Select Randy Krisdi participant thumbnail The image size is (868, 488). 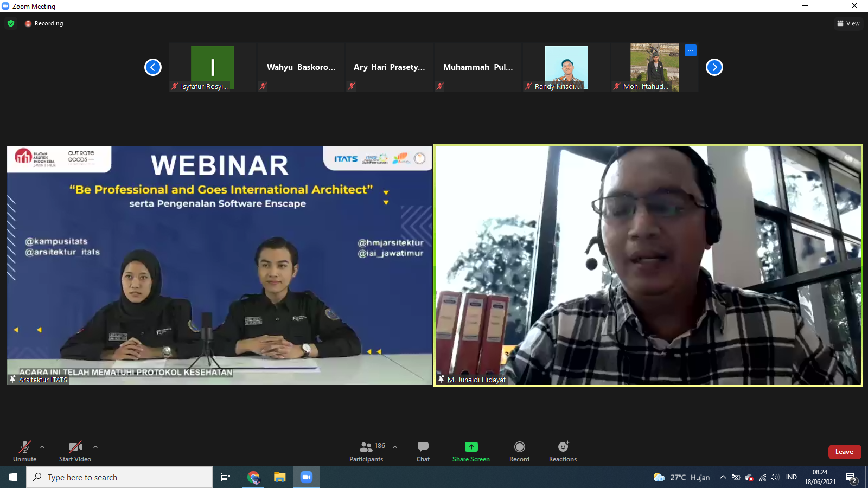566,67
